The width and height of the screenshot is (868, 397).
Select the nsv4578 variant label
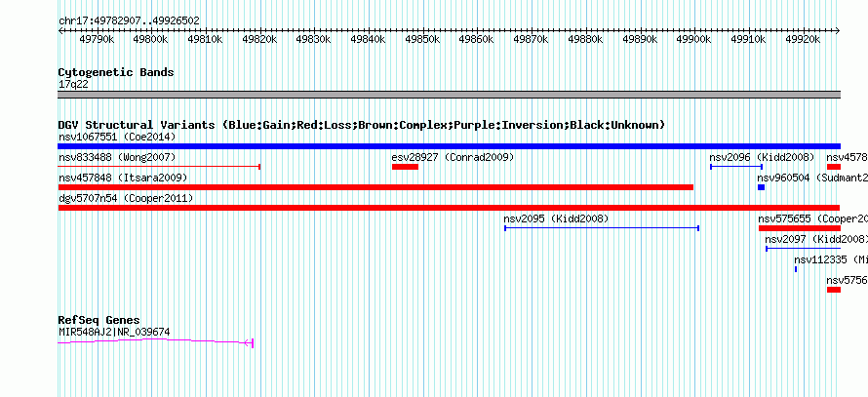(x=847, y=157)
